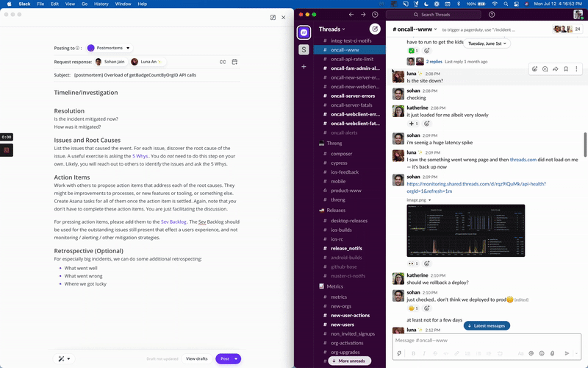Expand the Threads workspace menu
588x368 pixels.
(332, 29)
